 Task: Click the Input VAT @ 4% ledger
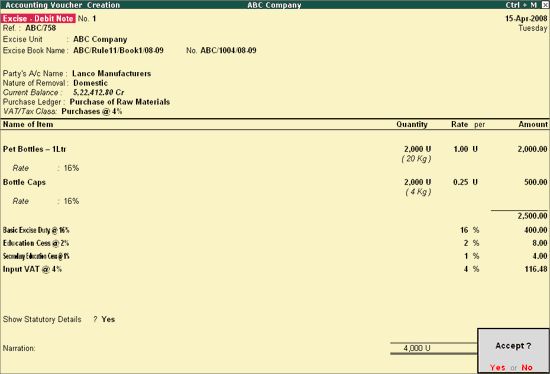click(x=32, y=269)
